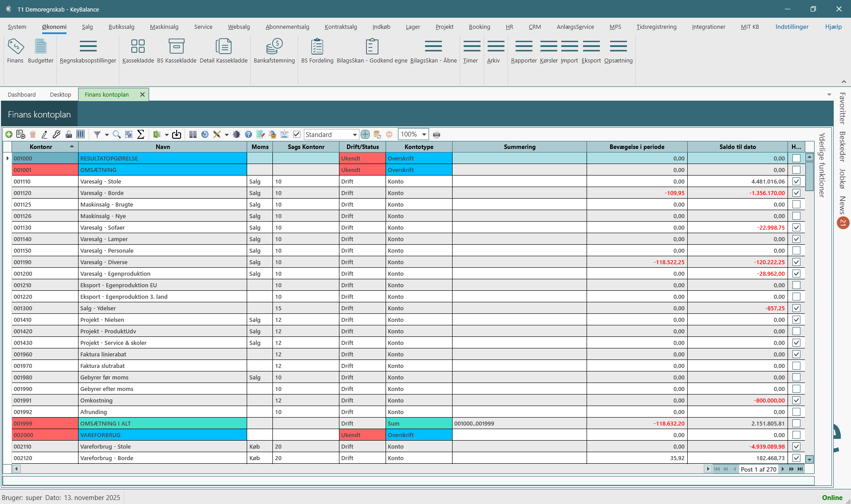Click the magnifying glass search icon
Screen dimensions: 851x504
[117, 134]
